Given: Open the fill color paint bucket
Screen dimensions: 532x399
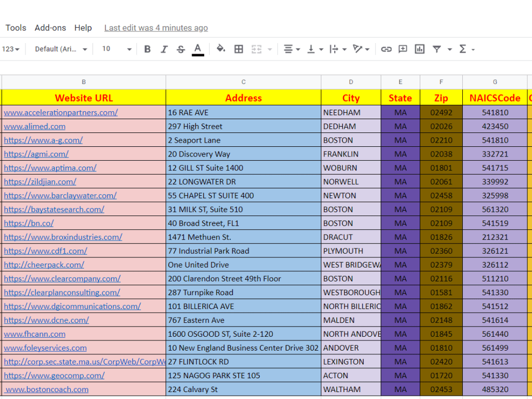Looking at the screenshot, I should [221, 49].
